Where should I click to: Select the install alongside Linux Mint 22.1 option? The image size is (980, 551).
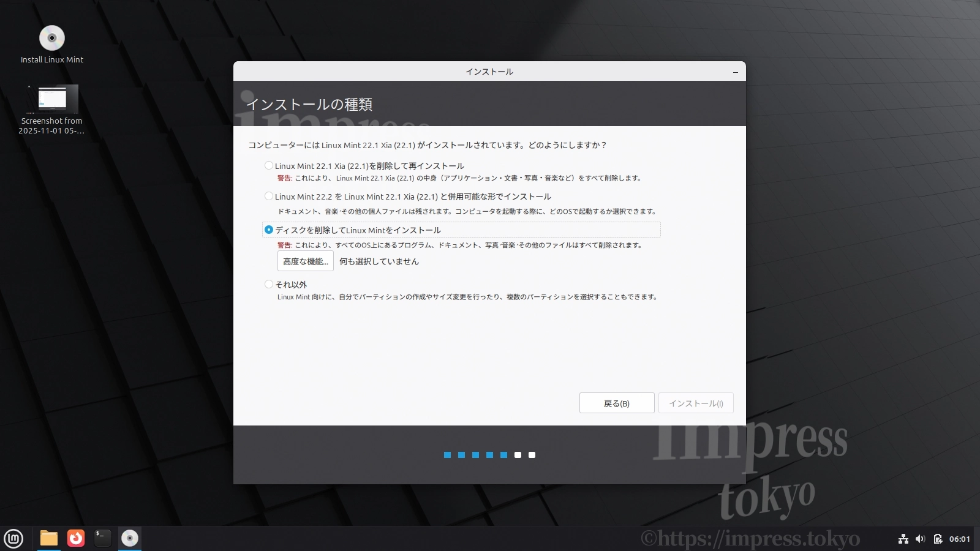268,196
